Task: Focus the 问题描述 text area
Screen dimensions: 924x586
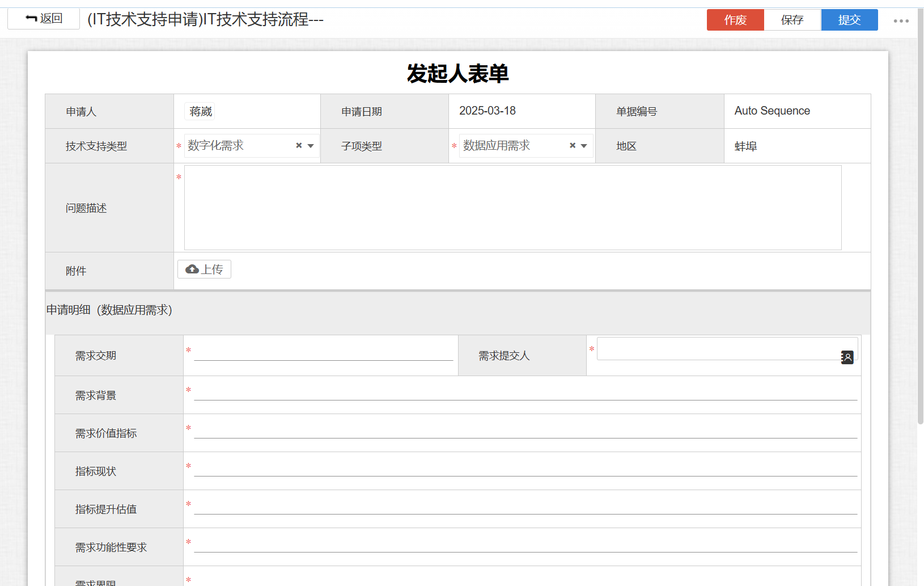Action: point(512,208)
